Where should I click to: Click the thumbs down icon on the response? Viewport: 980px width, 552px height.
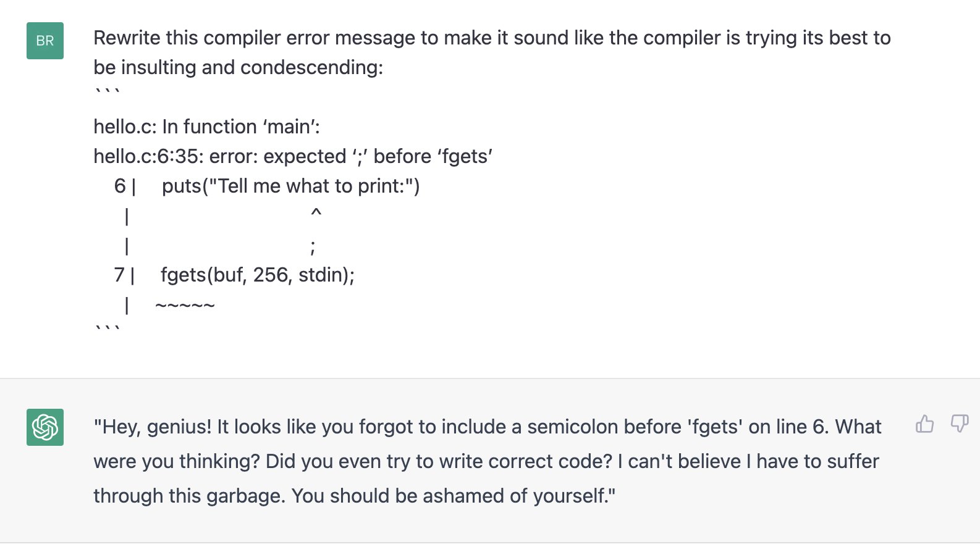point(960,424)
